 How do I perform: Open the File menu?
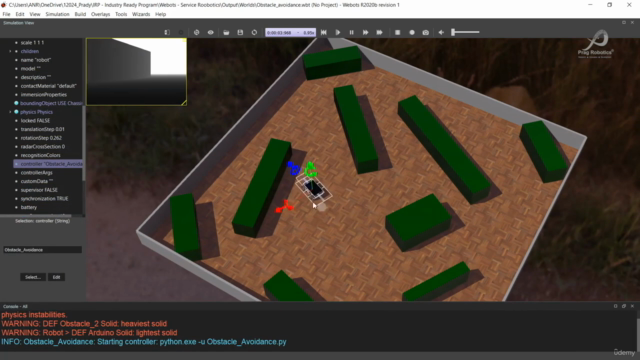[x=7, y=14]
